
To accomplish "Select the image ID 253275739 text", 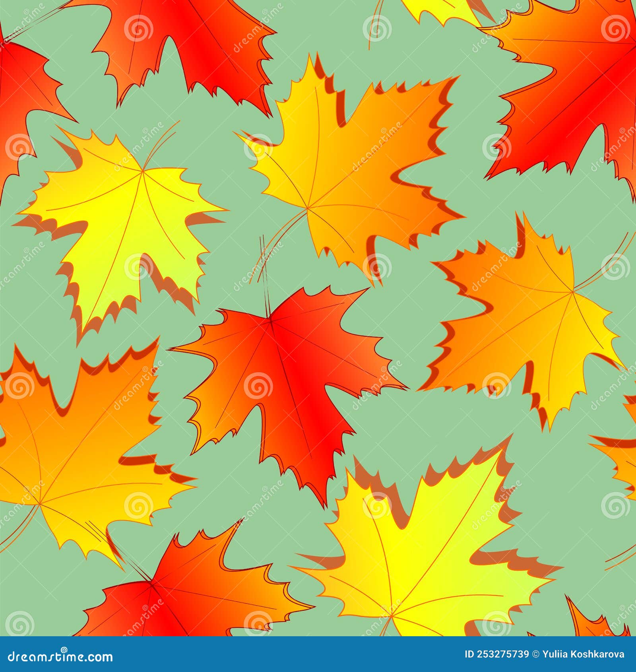I will click(x=497, y=654).
